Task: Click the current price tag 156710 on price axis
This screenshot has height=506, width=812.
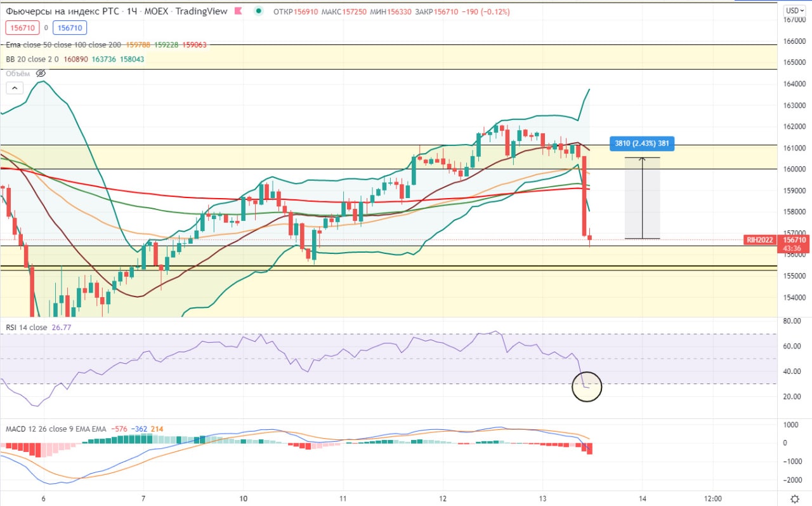Action: coord(794,239)
